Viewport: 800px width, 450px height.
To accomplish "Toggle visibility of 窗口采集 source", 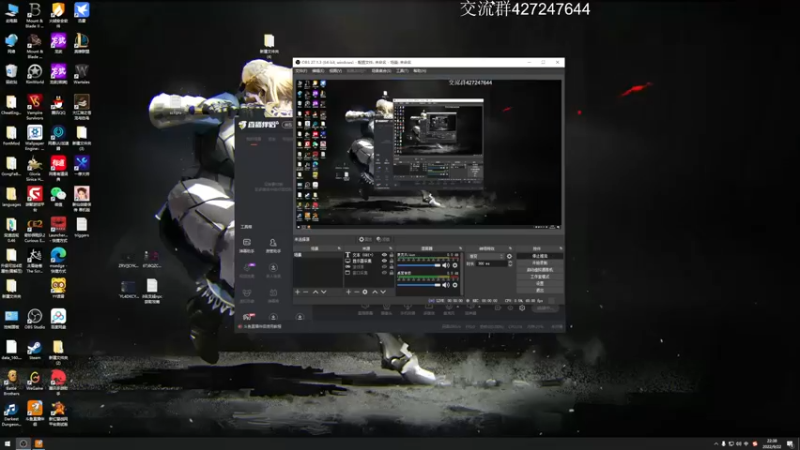I will 384,273.
